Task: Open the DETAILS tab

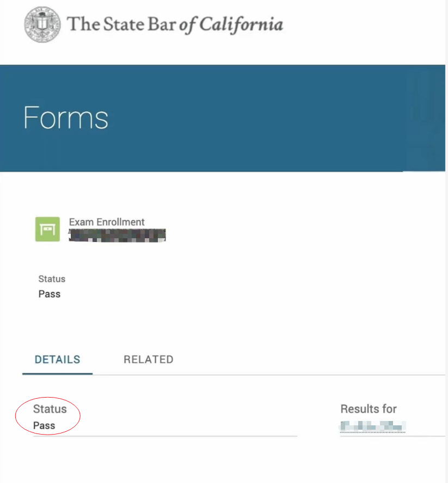Action: (57, 360)
